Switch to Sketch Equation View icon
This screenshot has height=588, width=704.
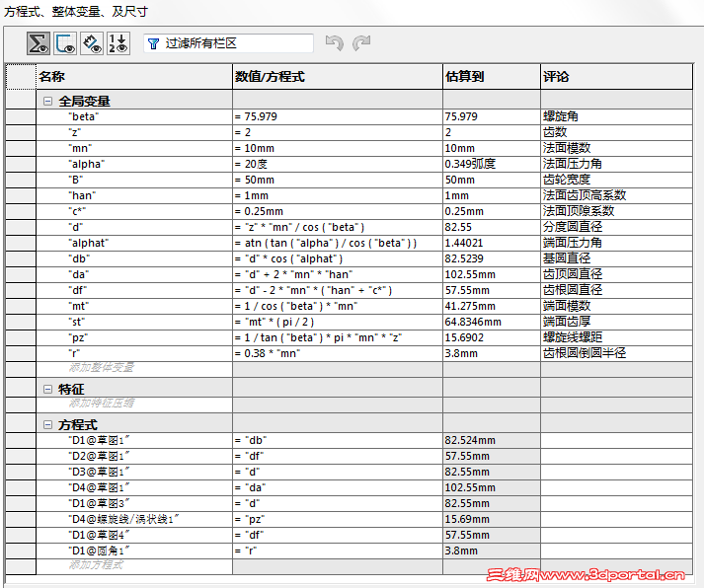click(x=65, y=43)
